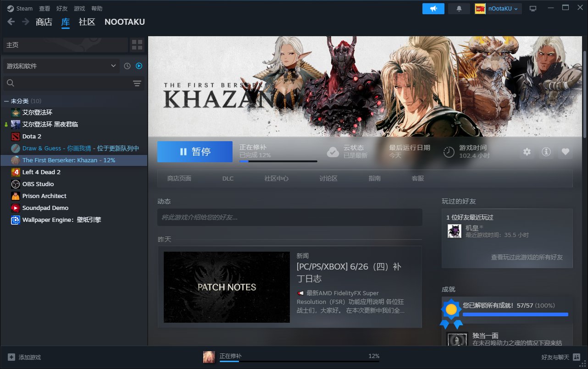Open the PATCH NOTES news thumbnail

tap(227, 287)
